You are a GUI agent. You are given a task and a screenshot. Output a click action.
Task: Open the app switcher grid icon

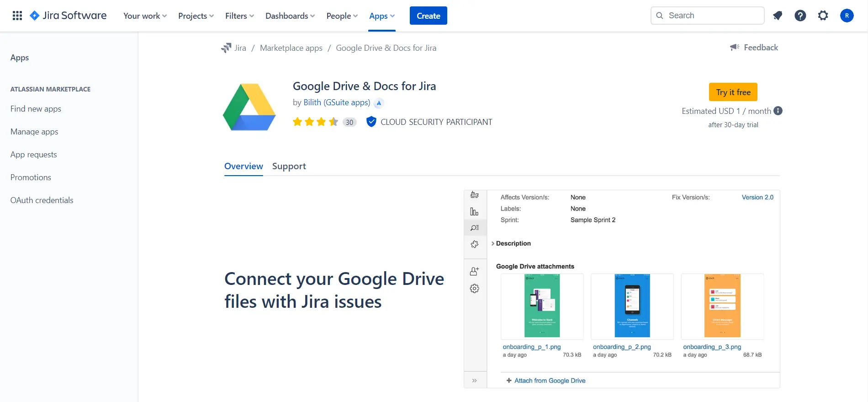pyautogui.click(x=17, y=16)
